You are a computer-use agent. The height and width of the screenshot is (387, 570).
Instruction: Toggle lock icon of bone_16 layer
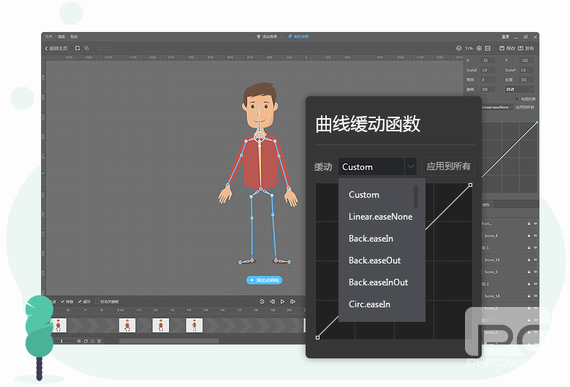point(529,259)
